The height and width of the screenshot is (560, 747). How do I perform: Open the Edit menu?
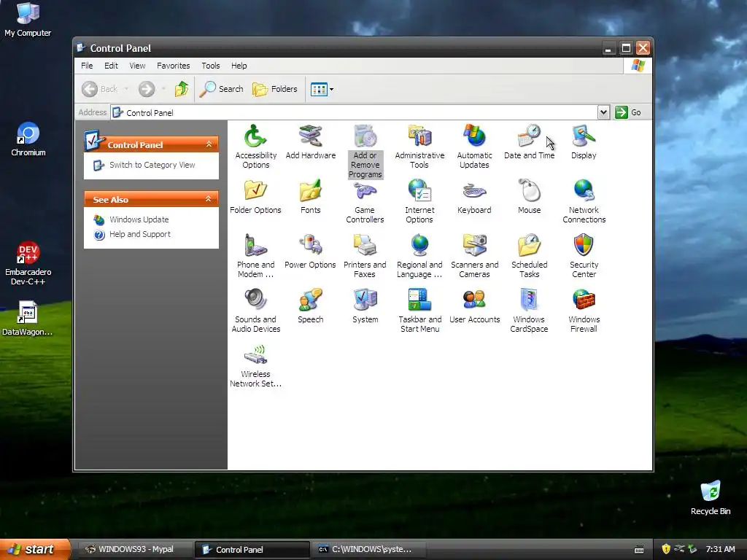click(111, 66)
